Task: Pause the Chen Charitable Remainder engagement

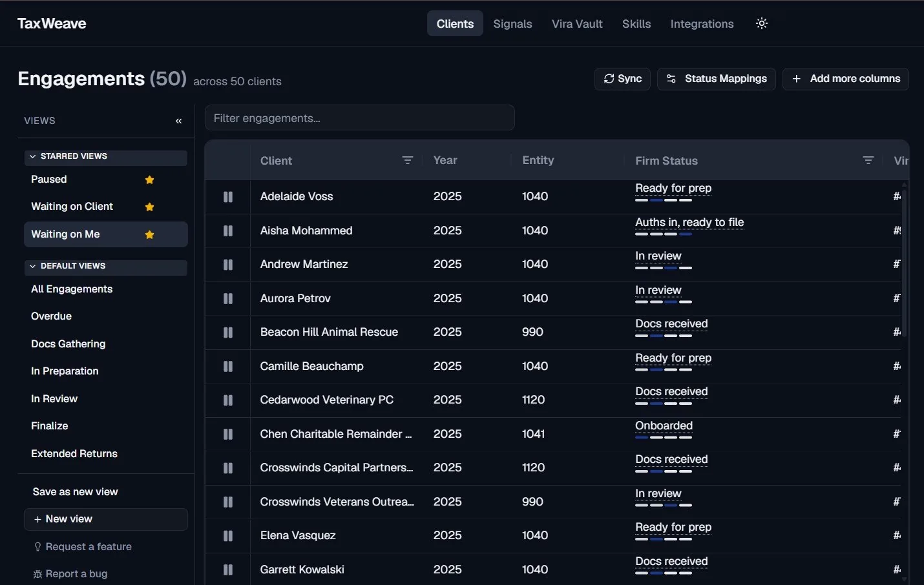Action: [x=228, y=434]
